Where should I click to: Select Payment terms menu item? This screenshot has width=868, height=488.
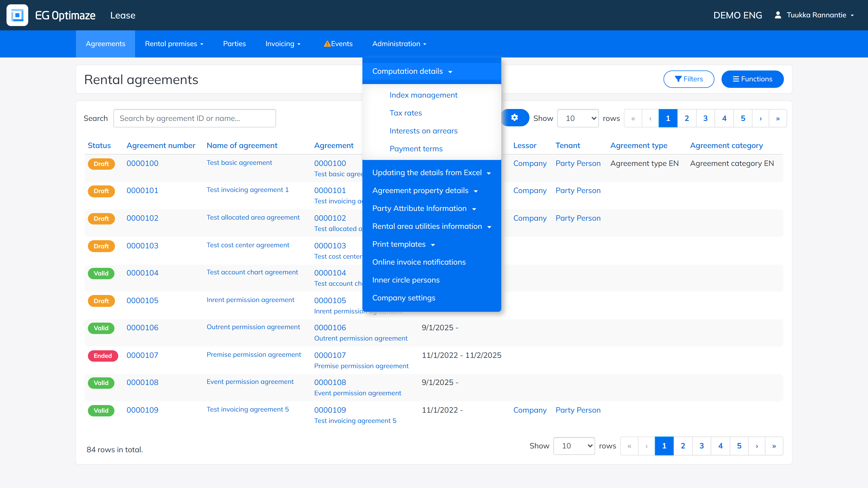[416, 149]
